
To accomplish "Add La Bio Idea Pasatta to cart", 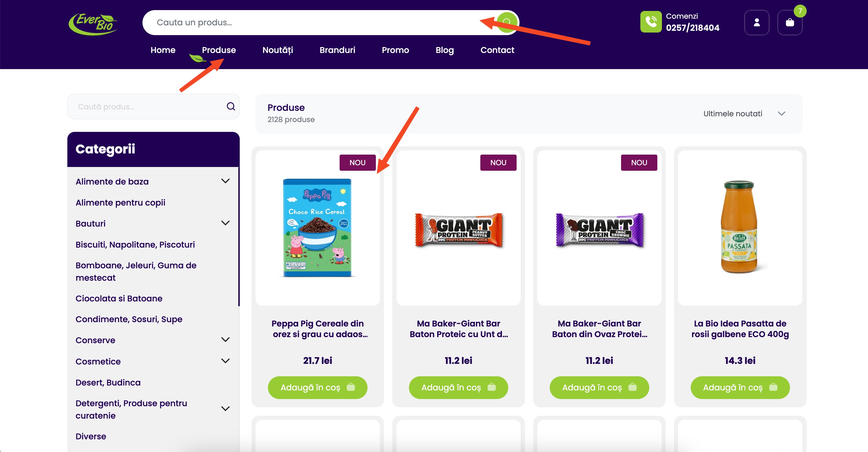I will 740,387.
